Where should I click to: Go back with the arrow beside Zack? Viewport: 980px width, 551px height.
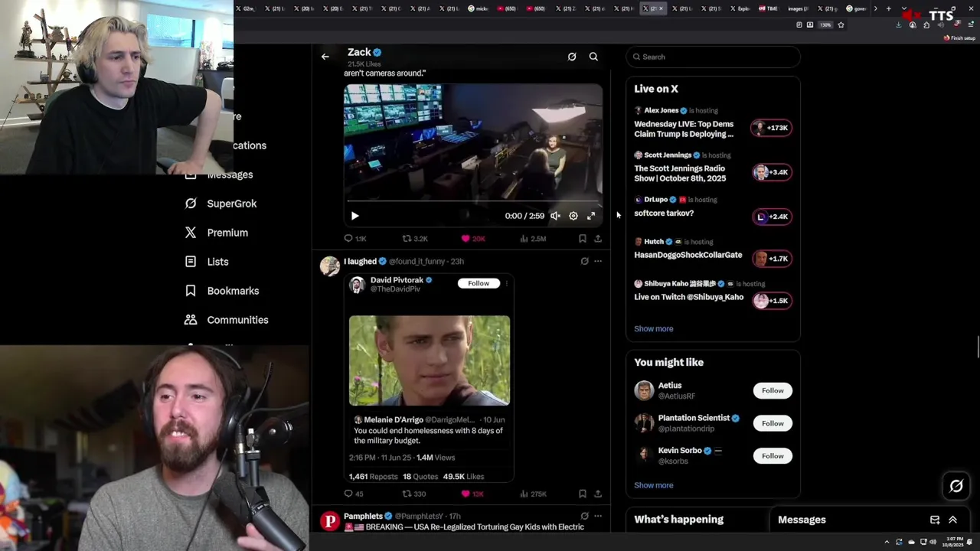coord(325,57)
